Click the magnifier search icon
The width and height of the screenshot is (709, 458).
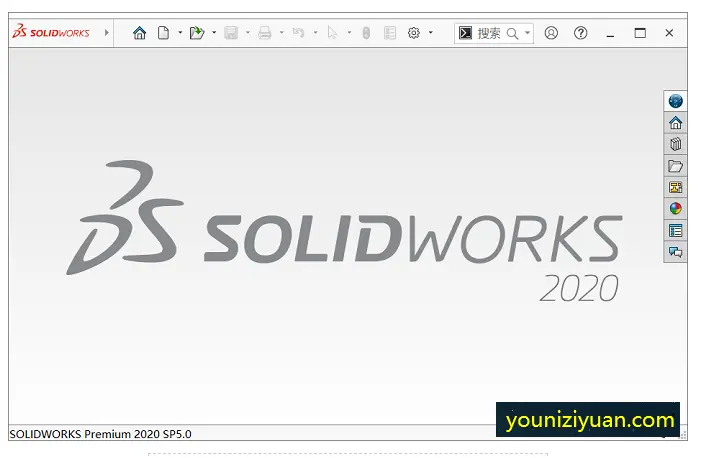tap(512, 33)
